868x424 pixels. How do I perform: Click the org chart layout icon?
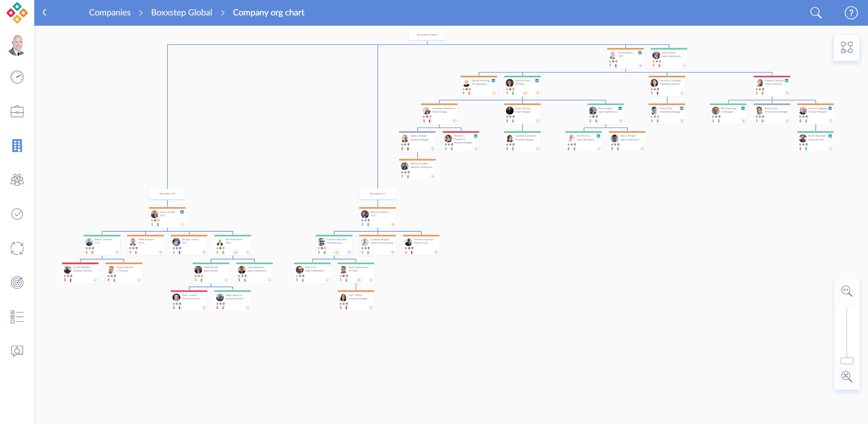coord(847,48)
